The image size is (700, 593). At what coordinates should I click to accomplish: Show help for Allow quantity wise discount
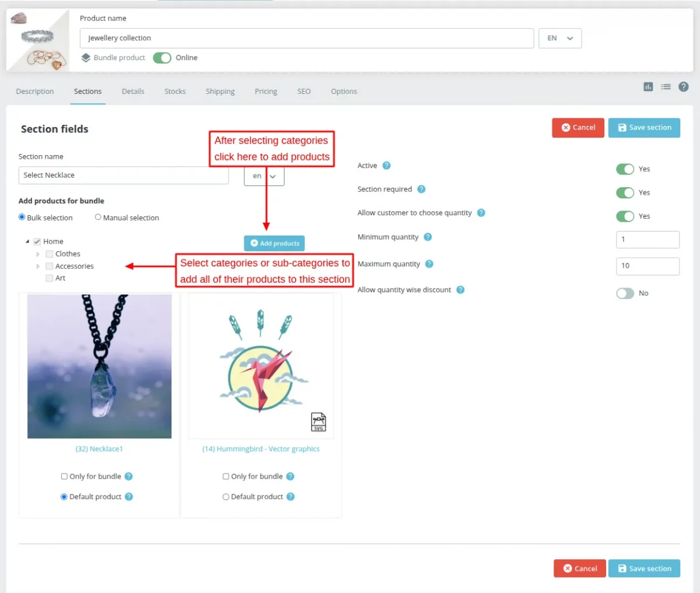click(x=460, y=290)
